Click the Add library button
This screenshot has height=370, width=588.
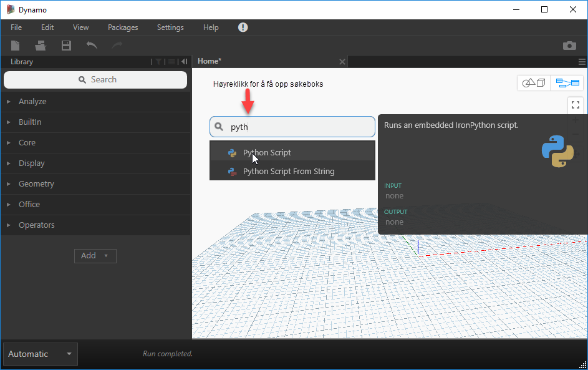[x=95, y=256]
